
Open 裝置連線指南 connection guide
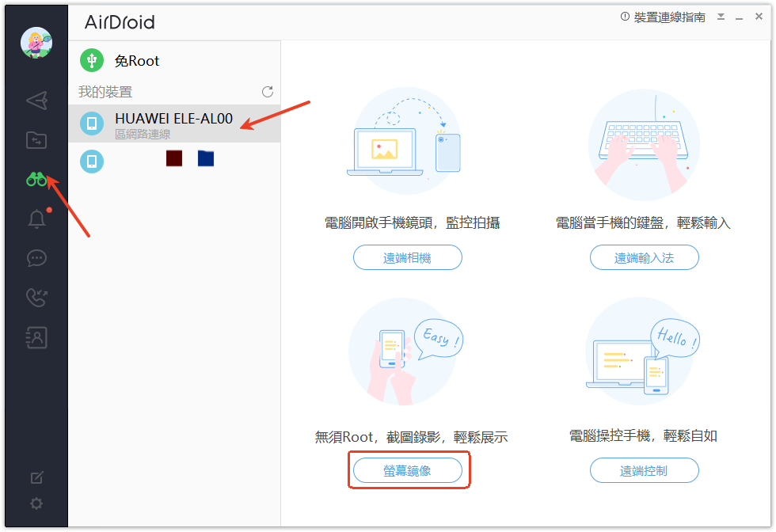point(664,17)
